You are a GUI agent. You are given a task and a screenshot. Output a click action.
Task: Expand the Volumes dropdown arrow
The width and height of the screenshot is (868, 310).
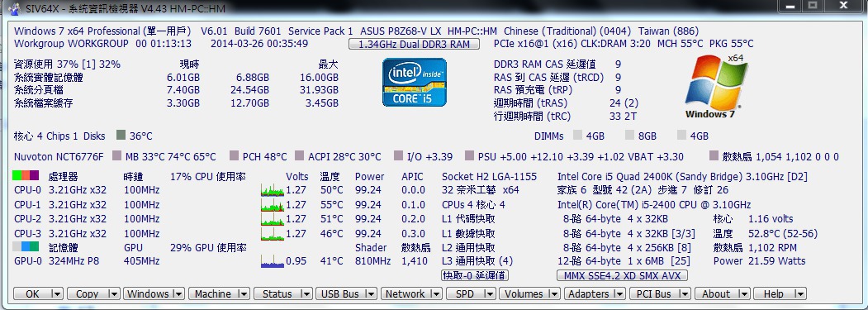point(555,294)
